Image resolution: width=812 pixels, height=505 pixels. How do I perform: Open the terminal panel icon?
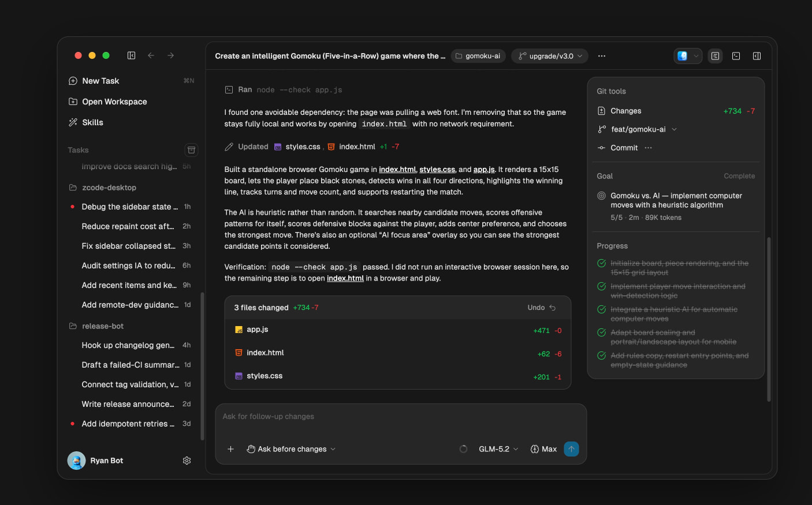pyautogui.click(x=736, y=56)
